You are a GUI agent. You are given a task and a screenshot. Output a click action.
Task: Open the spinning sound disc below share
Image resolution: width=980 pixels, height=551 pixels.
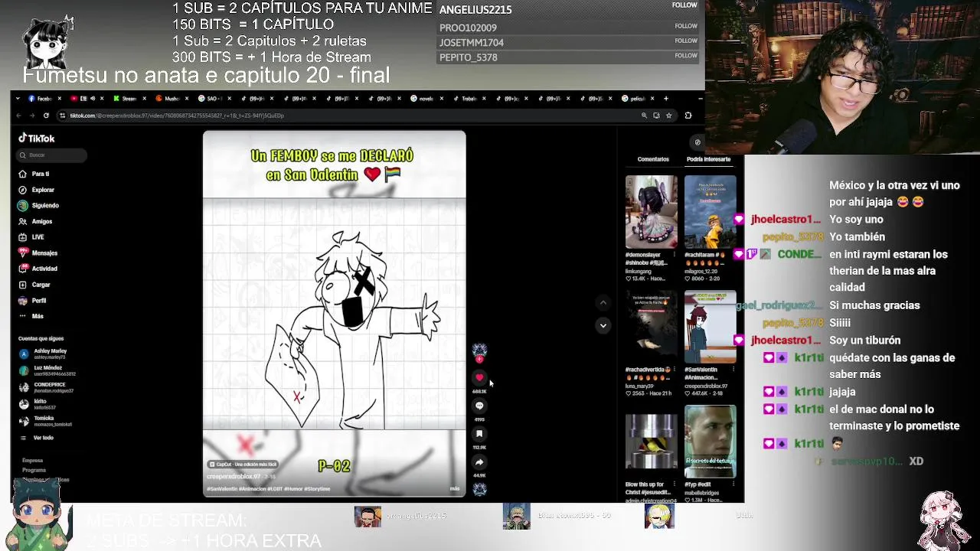click(479, 490)
